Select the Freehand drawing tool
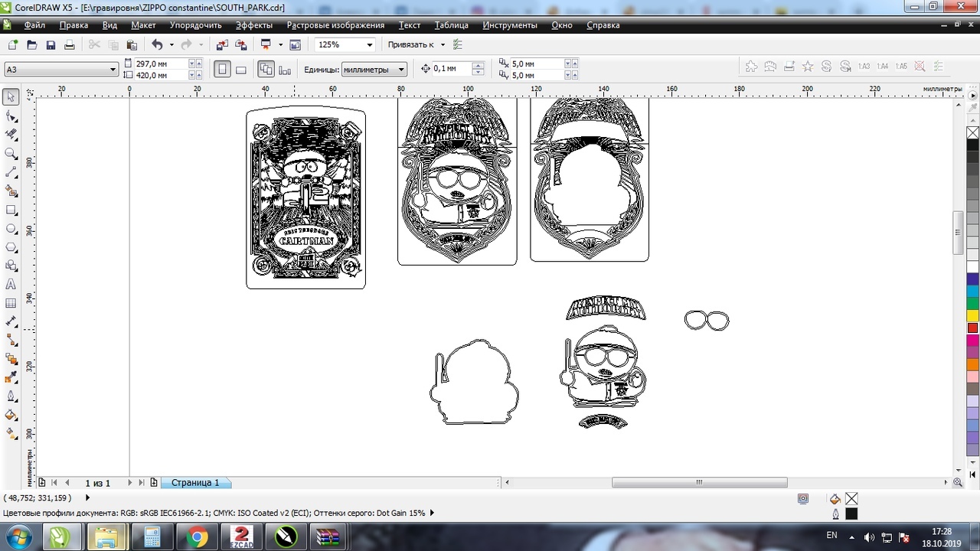The height and width of the screenshot is (551, 980). coord(11,172)
